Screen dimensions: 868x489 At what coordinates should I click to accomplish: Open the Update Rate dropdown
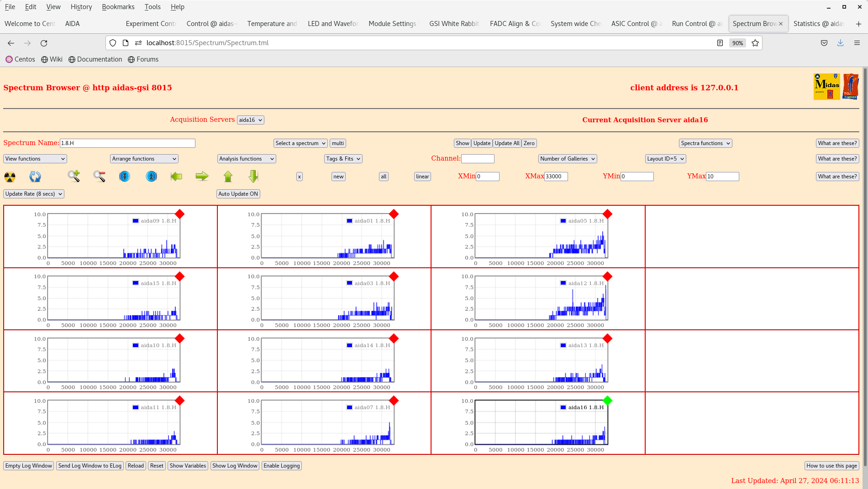[x=34, y=194]
